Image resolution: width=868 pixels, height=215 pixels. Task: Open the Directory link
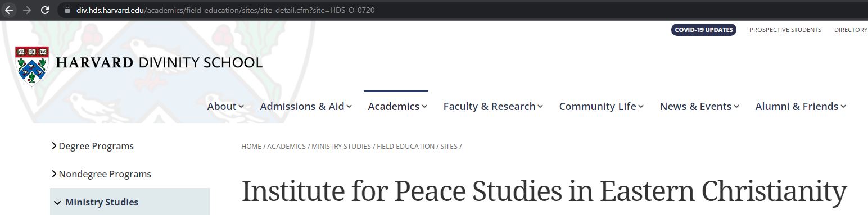[x=851, y=30]
